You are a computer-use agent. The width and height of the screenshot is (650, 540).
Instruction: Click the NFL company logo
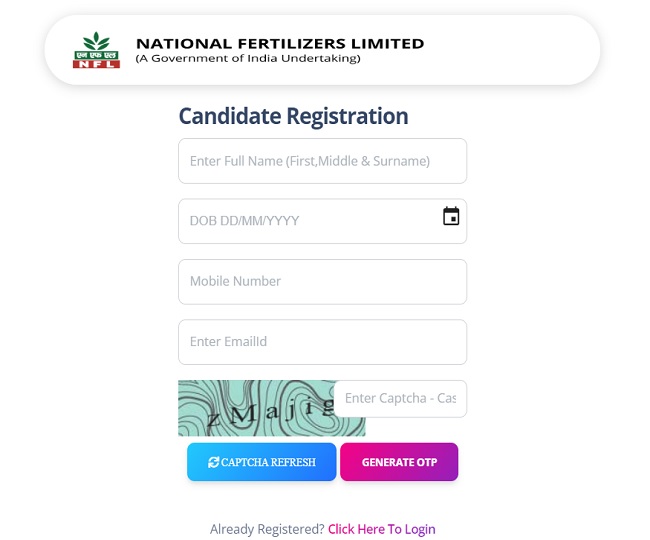(96, 50)
